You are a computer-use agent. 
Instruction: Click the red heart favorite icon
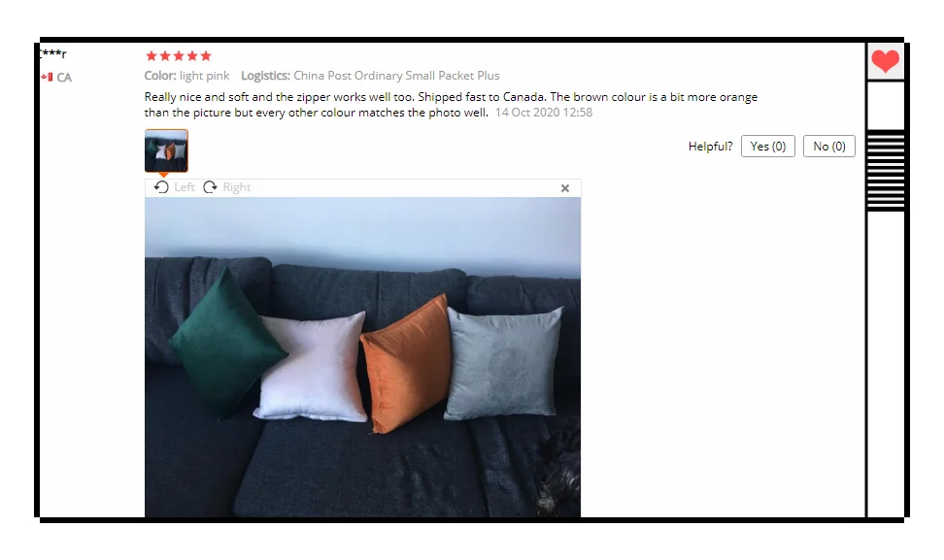tap(885, 61)
